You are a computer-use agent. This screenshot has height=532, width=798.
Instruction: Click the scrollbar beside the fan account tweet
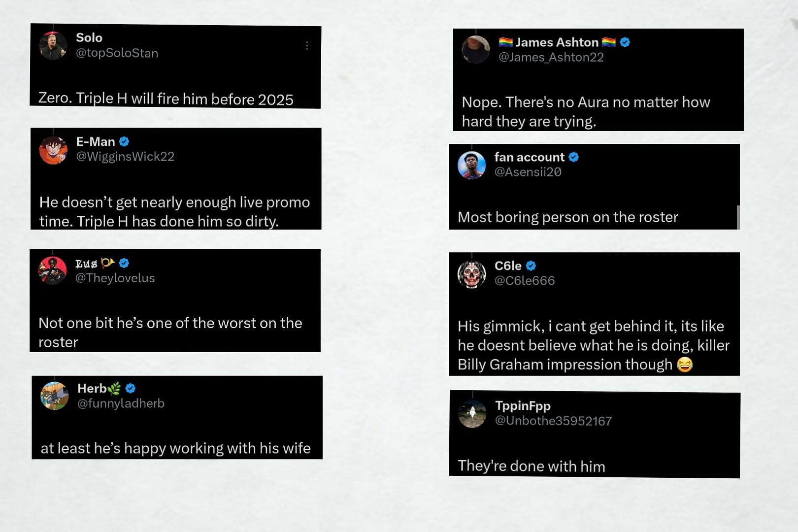click(x=737, y=217)
